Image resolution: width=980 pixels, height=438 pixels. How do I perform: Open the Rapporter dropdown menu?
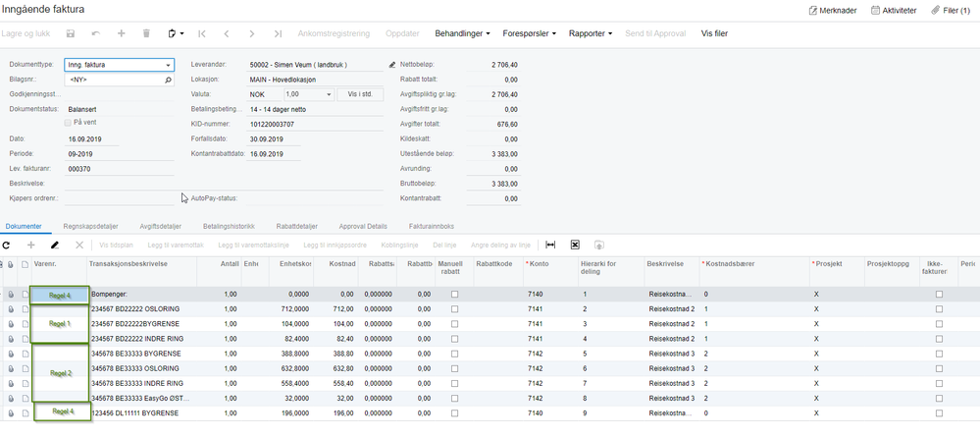(591, 33)
